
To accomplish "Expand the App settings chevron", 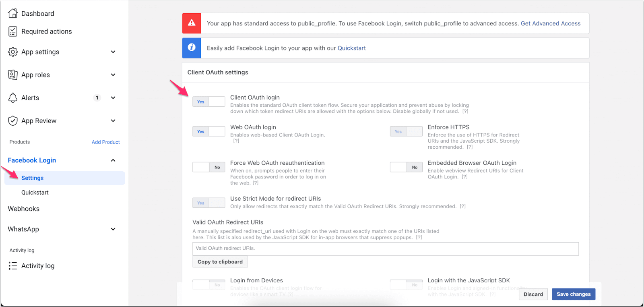I will (113, 52).
